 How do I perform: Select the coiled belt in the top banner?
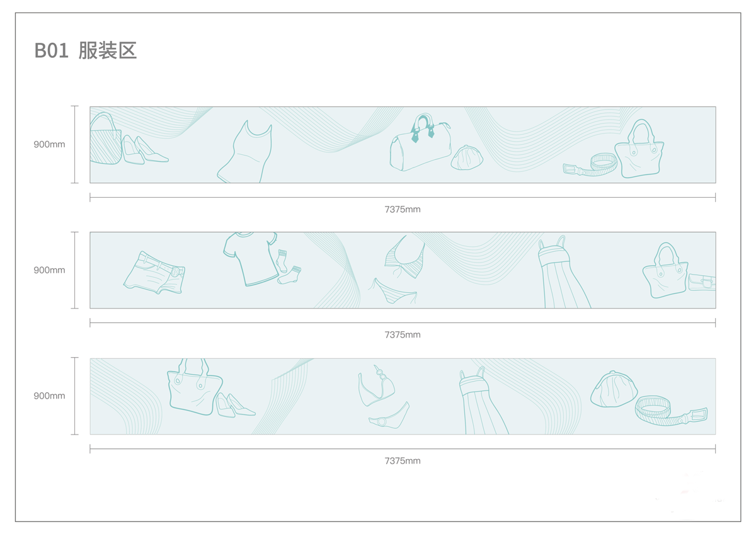(590, 164)
